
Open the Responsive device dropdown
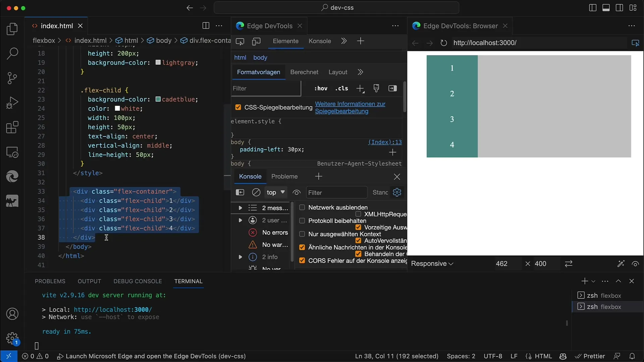[432, 264]
